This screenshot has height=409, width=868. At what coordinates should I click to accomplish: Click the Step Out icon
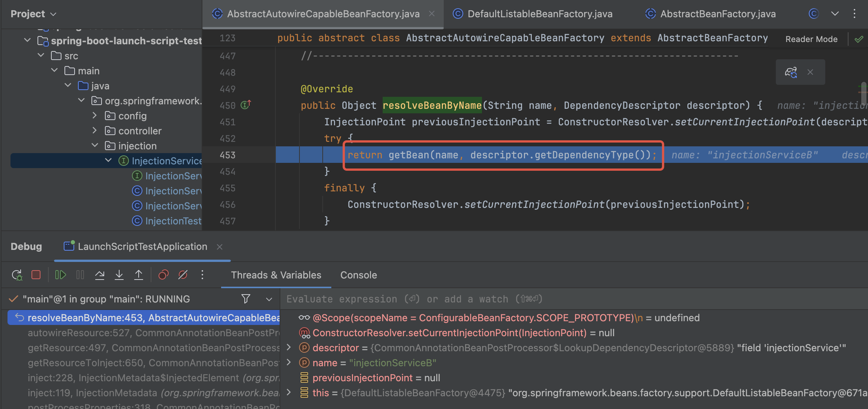(139, 275)
